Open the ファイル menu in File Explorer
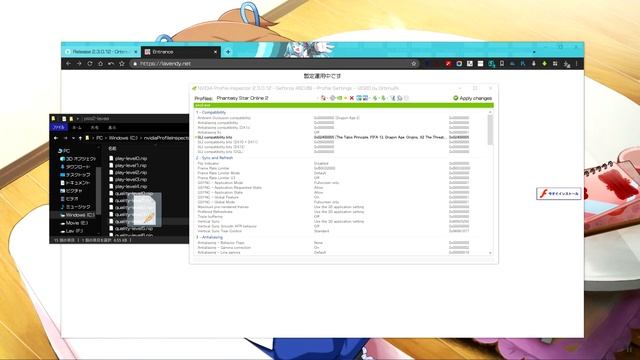The width and height of the screenshot is (640, 360). pyautogui.click(x=58, y=127)
